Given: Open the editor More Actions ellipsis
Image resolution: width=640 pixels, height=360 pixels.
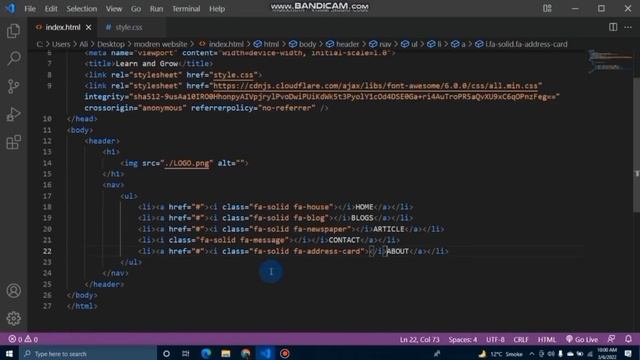Looking at the screenshot, I should (x=628, y=27).
